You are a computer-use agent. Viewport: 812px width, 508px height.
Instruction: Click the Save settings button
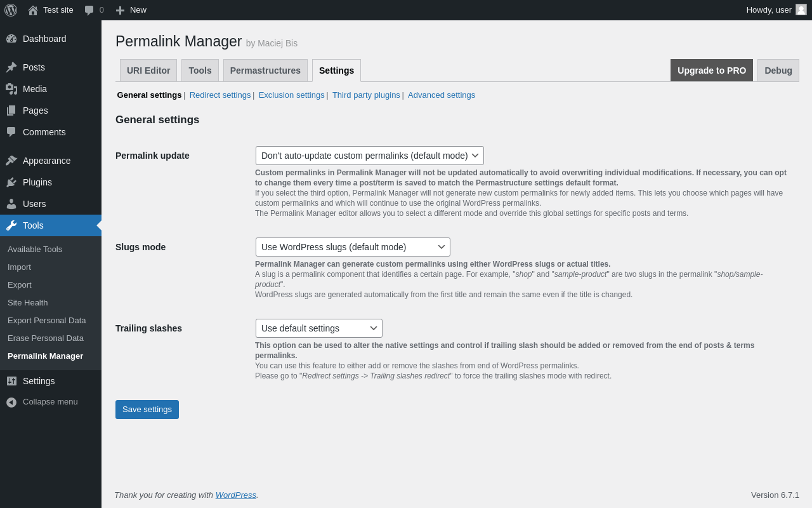[147, 410]
